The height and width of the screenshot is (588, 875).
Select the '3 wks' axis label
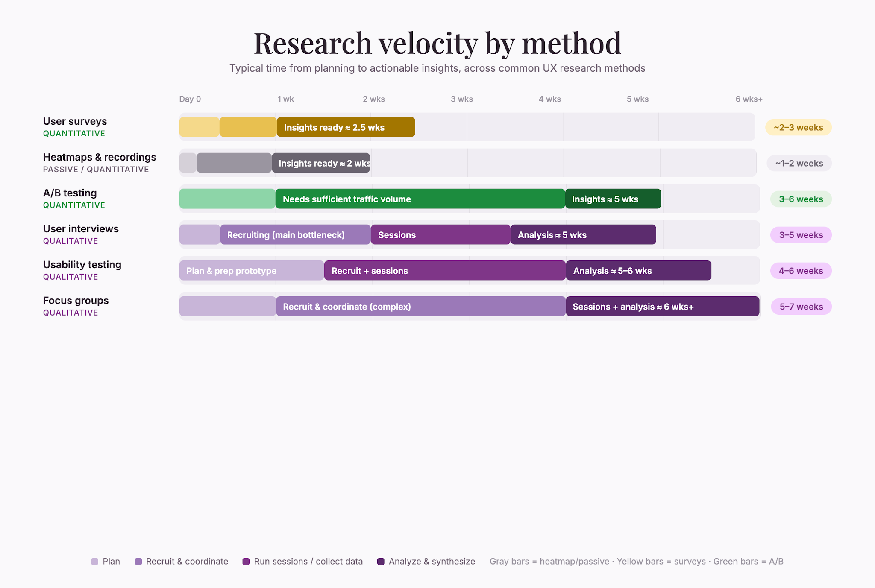(462, 99)
